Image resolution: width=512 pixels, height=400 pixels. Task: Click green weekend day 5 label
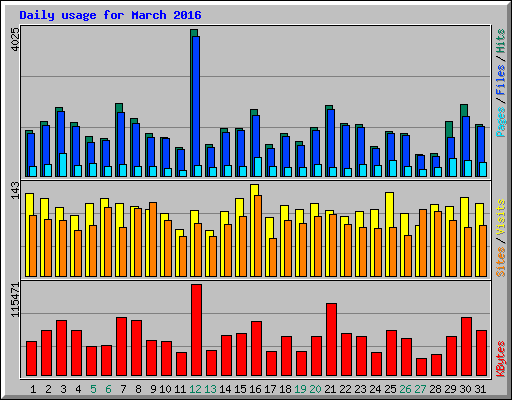[x=93, y=389]
